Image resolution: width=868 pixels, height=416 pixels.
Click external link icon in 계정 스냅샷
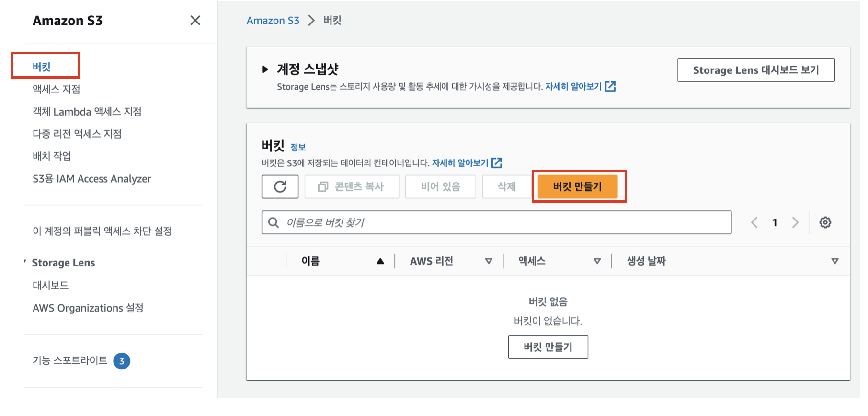pyautogui.click(x=610, y=86)
